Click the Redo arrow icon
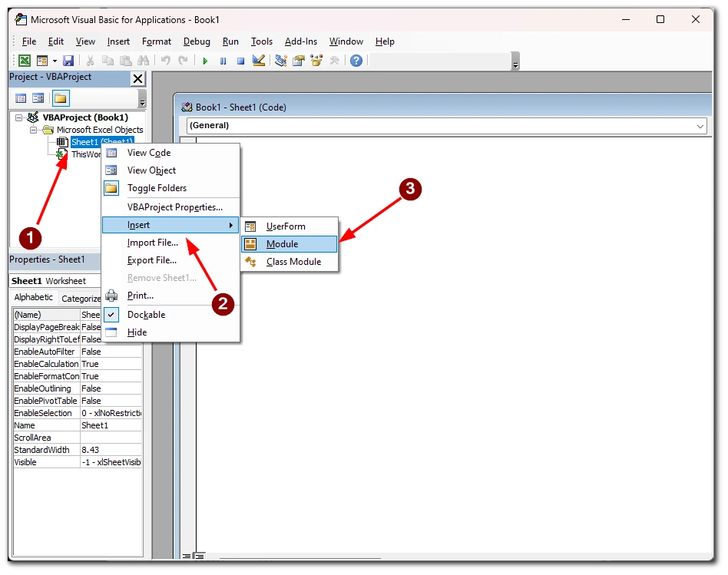The width and height of the screenshot is (728, 575). click(x=183, y=61)
